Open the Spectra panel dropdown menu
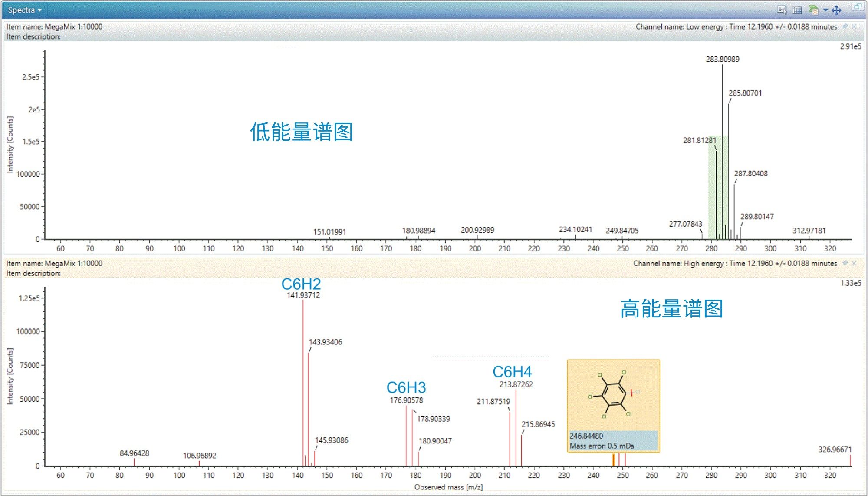868x496 pixels. coord(25,10)
